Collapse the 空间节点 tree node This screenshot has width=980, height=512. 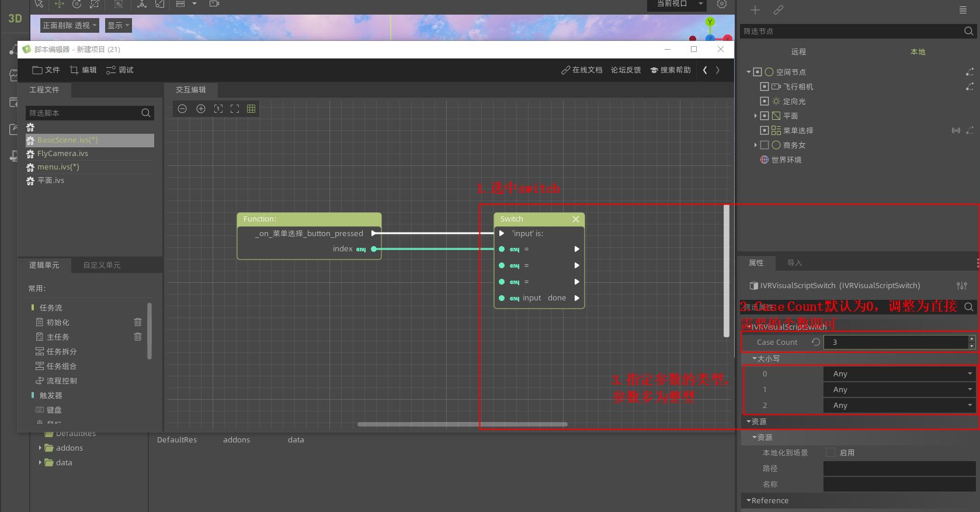(749, 72)
